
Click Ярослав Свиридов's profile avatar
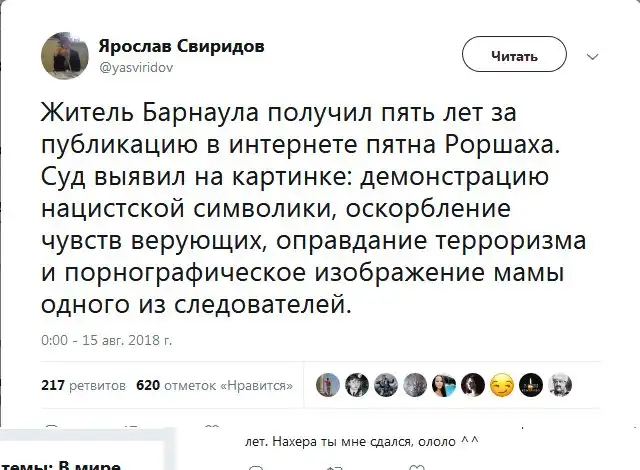pos(65,55)
